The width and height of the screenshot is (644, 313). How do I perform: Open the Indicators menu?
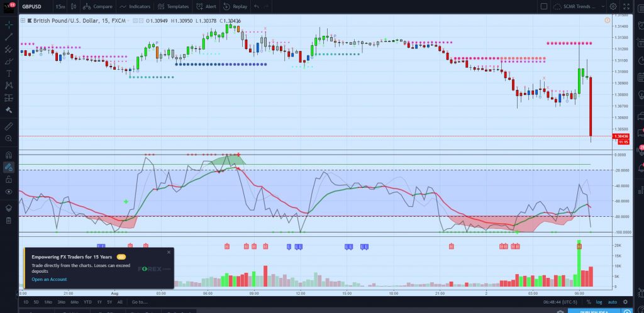click(x=132, y=6)
